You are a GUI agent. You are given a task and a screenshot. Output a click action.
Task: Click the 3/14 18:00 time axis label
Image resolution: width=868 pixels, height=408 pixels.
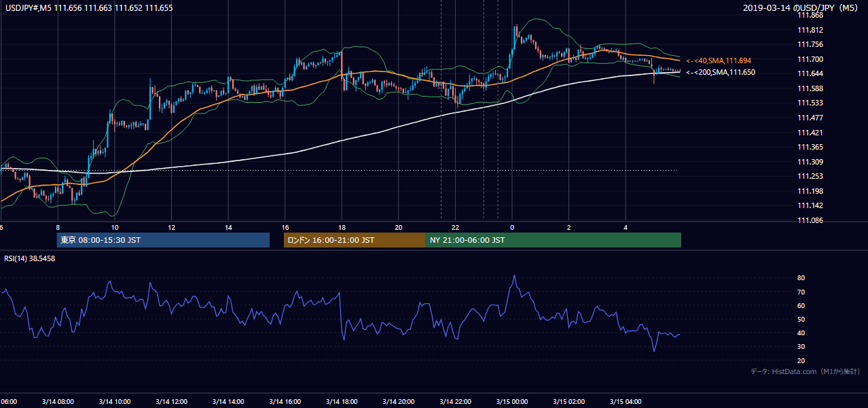(x=342, y=401)
